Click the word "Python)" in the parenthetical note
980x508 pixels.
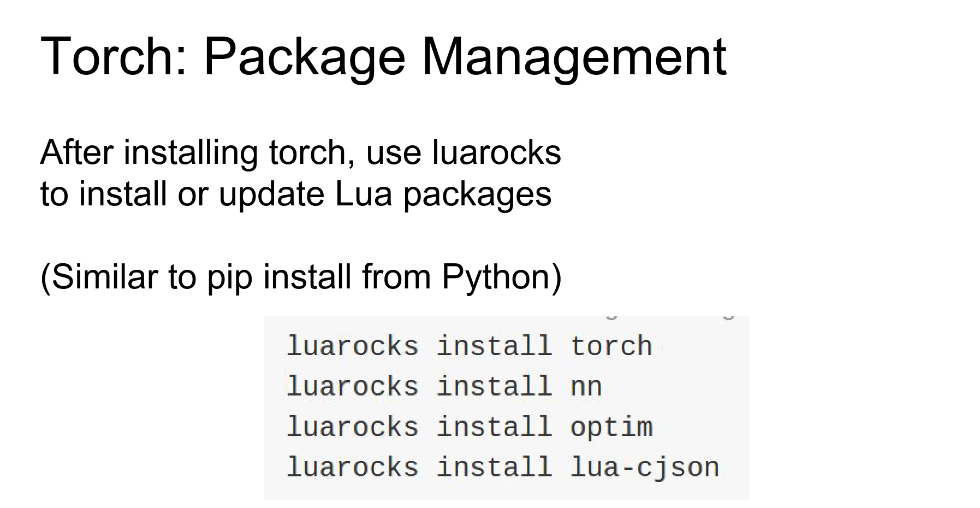click(x=502, y=278)
